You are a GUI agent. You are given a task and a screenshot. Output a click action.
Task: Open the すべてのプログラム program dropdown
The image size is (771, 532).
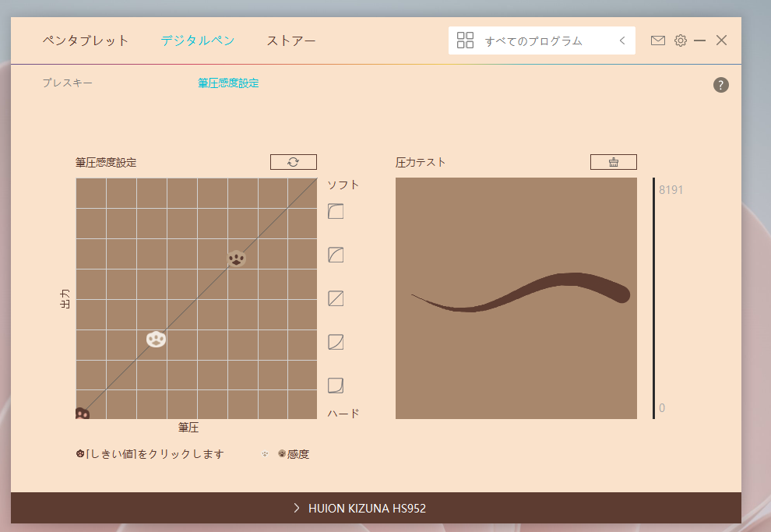click(x=533, y=41)
